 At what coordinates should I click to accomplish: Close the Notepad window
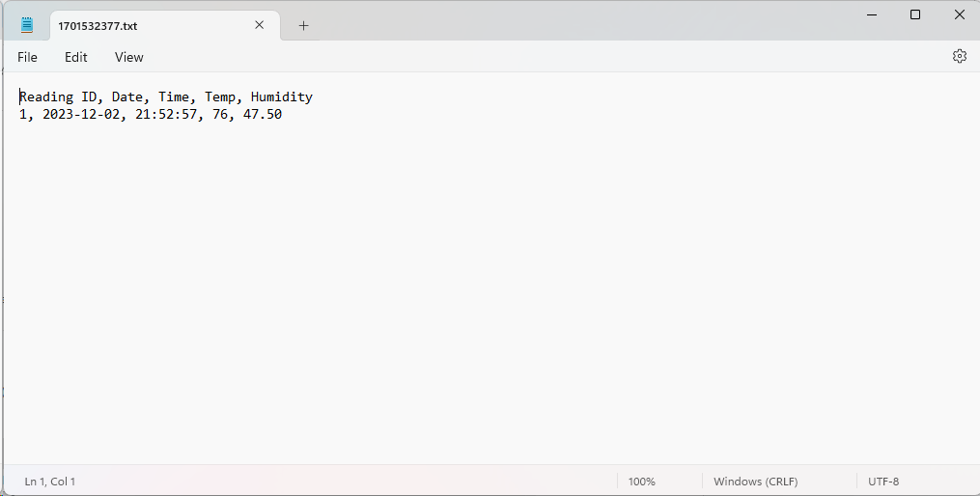pyautogui.click(x=960, y=14)
